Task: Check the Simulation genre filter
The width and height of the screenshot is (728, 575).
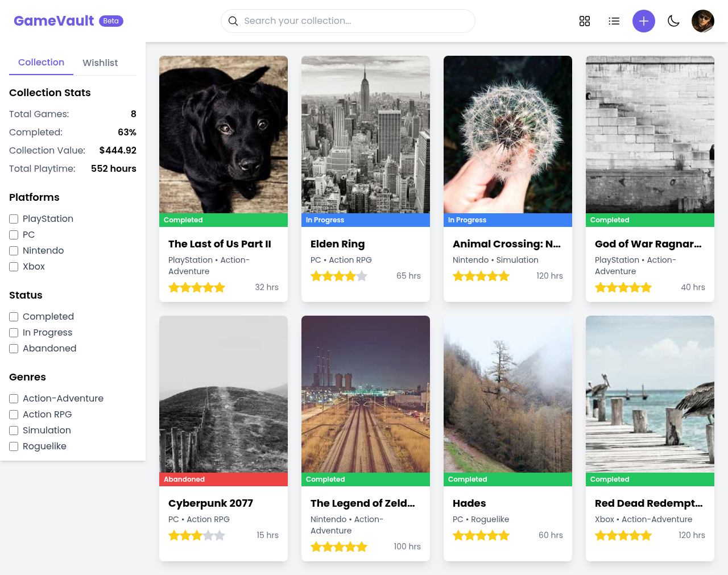Action: 13,431
